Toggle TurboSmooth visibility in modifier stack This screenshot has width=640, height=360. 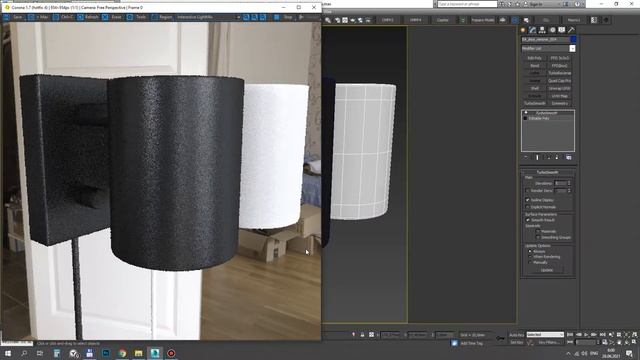click(526, 113)
